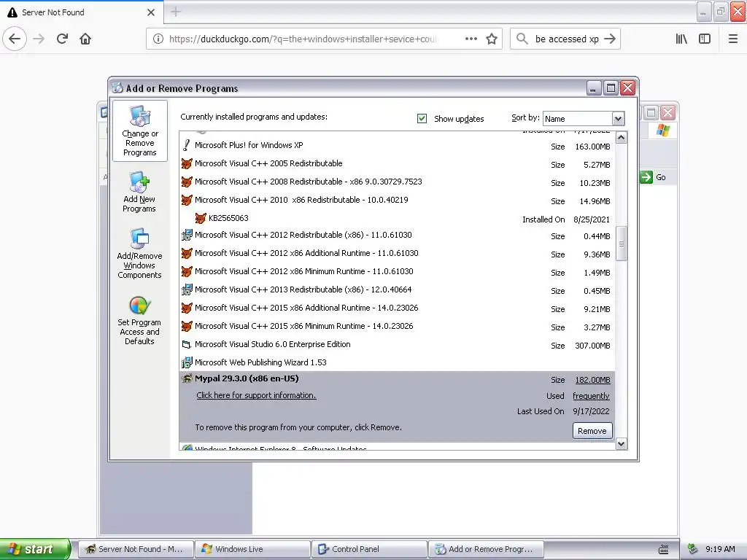Go to the browser home page
Image resolution: width=747 pixels, height=560 pixels.
tap(85, 39)
